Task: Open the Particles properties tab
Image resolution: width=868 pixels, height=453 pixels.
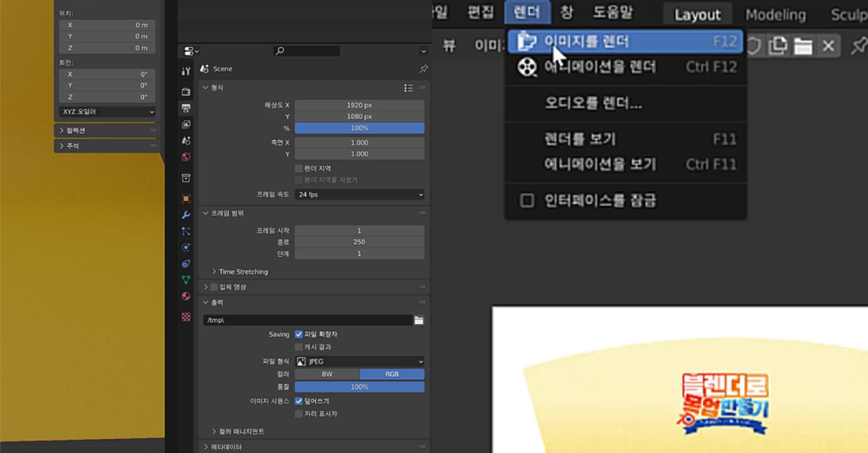Action: (x=186, y=231)
